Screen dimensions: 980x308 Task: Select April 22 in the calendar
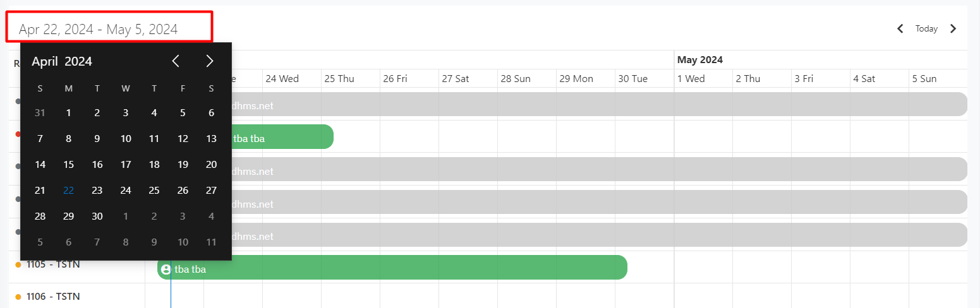click(69, 191)
